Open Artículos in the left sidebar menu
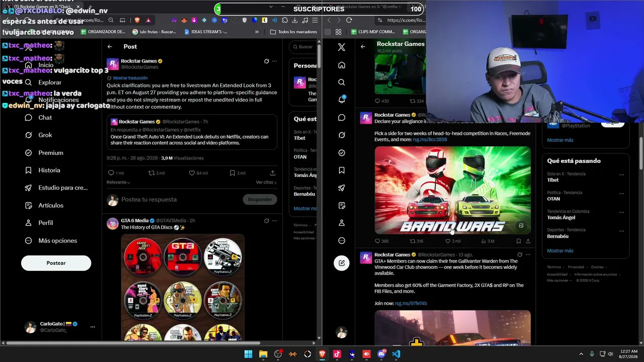644x362 pixels. [x=44, y=206]
